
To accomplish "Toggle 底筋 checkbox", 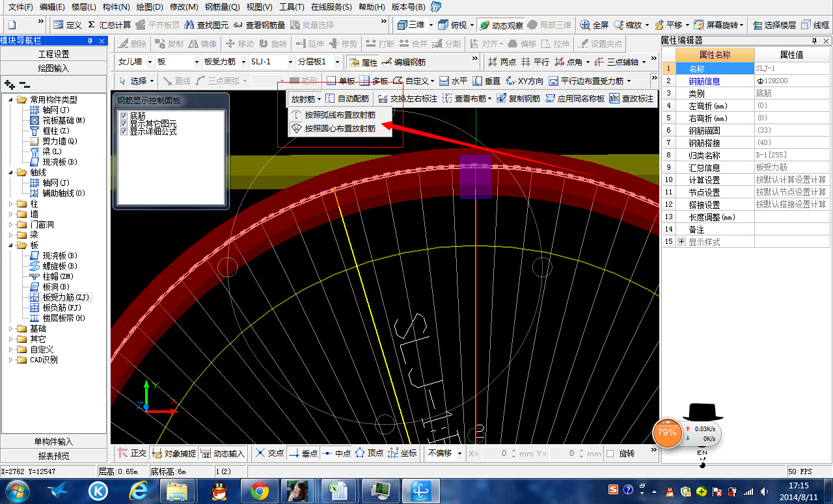I will (124, 116).
